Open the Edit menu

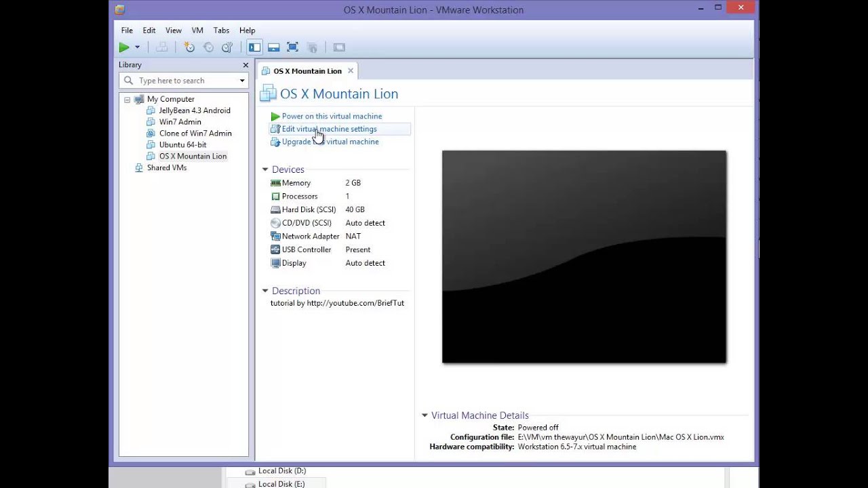pos(149,30)
